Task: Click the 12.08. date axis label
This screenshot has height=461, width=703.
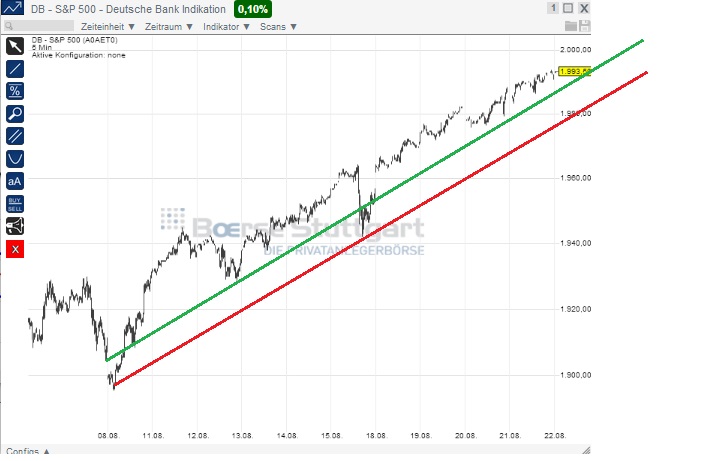Action: pos(198,436)
